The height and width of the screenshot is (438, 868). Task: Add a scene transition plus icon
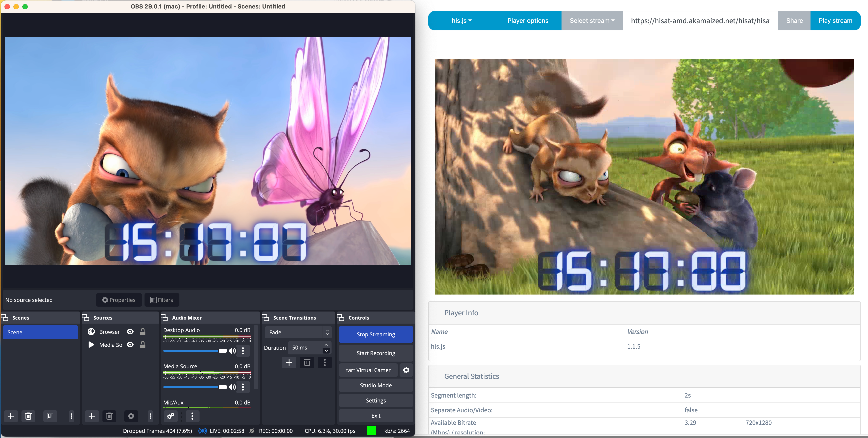point(289,363)
